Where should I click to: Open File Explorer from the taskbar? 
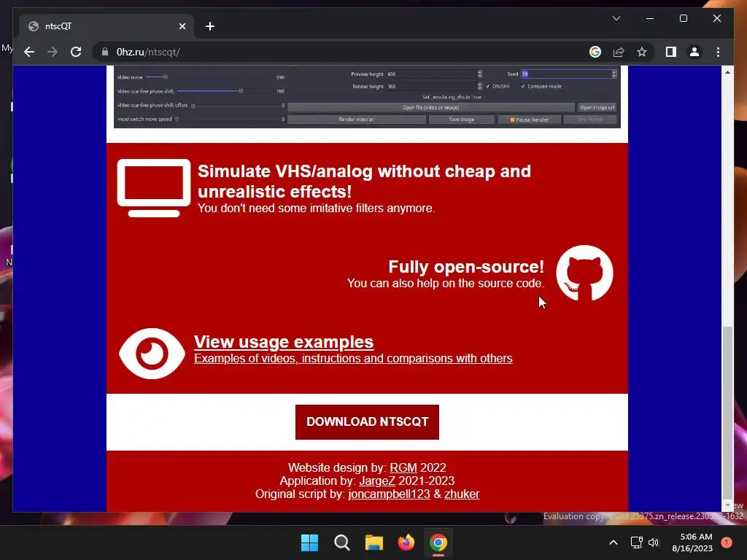[374, 542]
